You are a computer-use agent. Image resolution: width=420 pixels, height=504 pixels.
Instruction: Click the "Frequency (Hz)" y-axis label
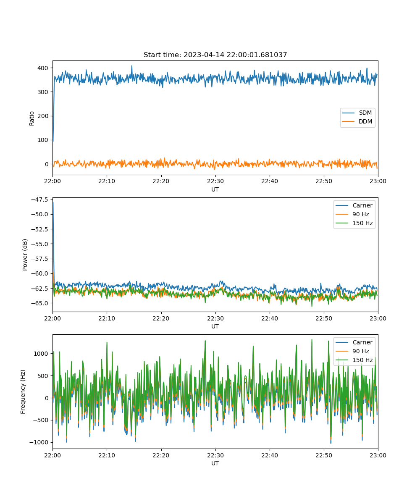(x=24, y=391)
